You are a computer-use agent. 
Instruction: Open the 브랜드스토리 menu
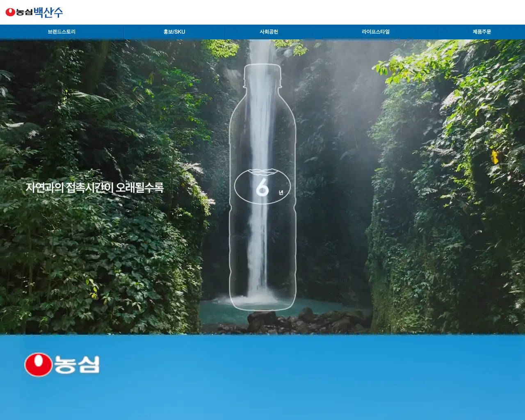click(x=62, y=32)
